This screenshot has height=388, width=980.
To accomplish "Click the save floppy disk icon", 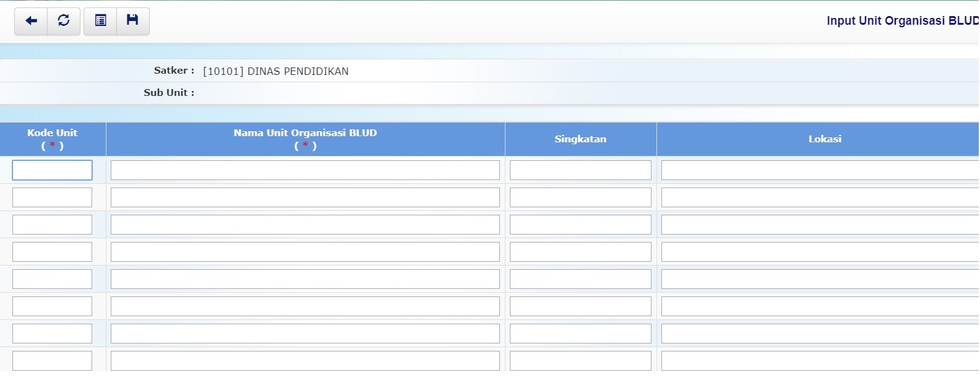I will [132, 21].
